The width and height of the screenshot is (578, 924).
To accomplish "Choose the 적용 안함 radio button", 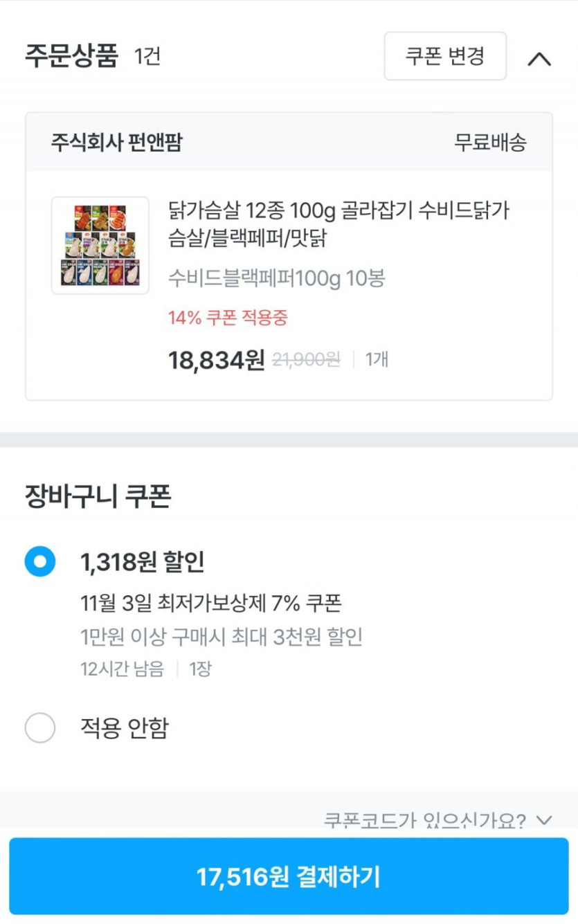I will tap(39, 727).
